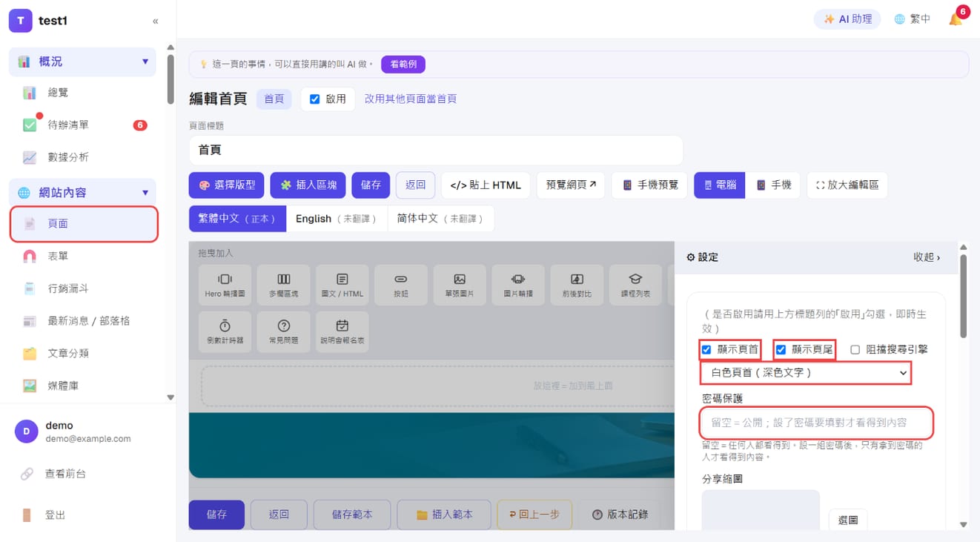Click the 密碼保護 password input field
This screenshot has width=980, height=542.
pos(817,423)
